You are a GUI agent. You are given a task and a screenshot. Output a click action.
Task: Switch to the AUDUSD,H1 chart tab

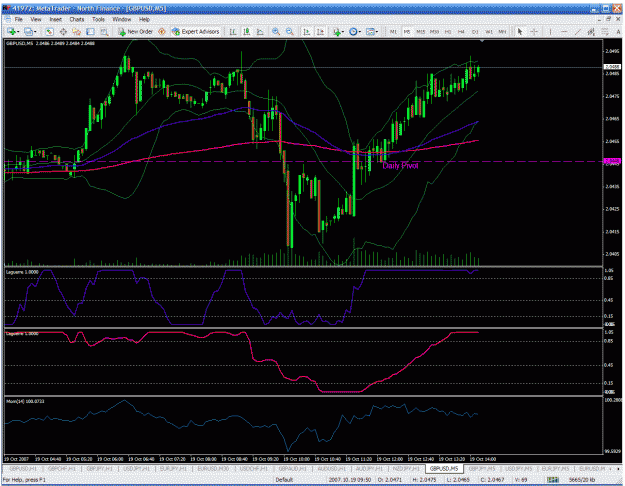332,468
